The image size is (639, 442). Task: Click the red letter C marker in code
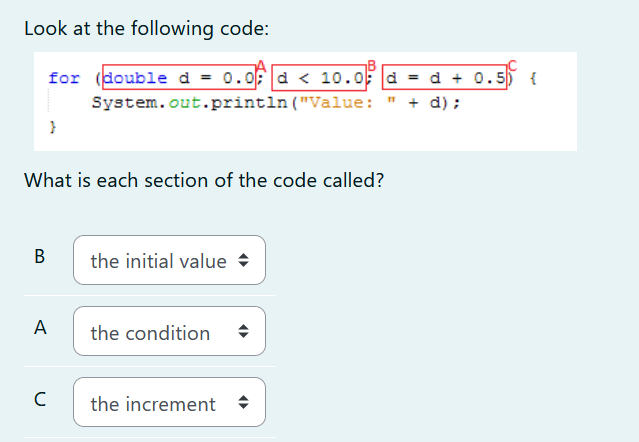click(x=512, y=66)
